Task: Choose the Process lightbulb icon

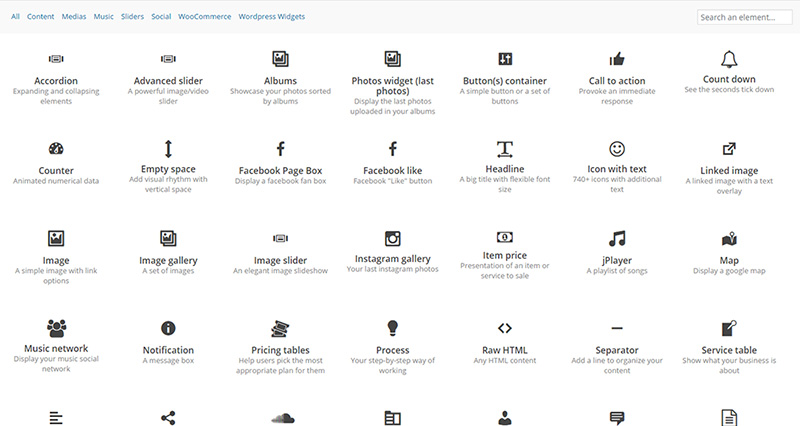Action: (x=393, y=327)
